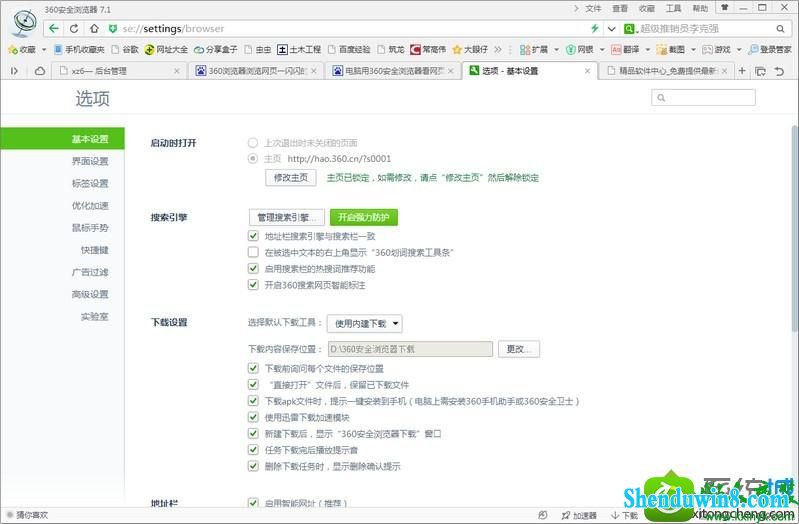Open the 查看 menu
The height and width of the screenshot is (524, 799).
tap(620, 8)
